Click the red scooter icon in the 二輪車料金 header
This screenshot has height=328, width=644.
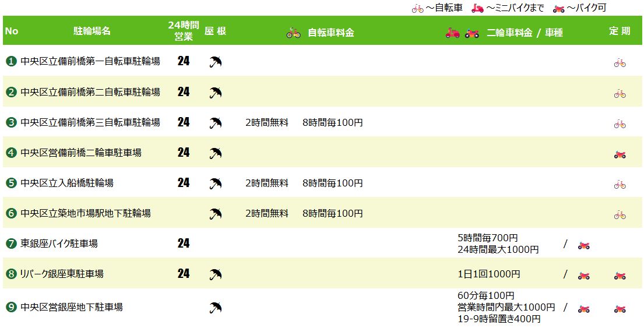click(452, 33)
